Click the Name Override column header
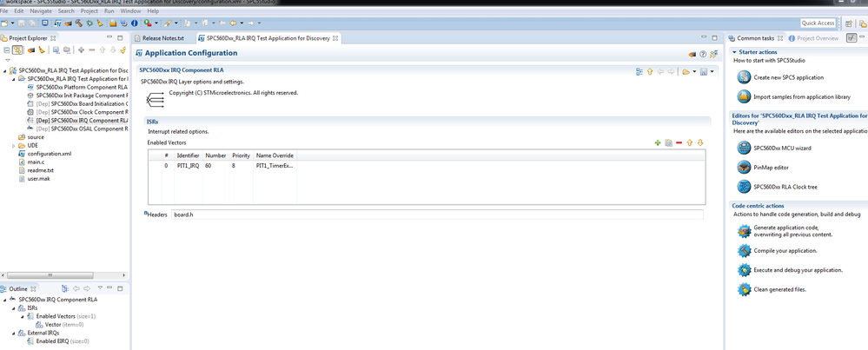This screenshot has height=350, width=868. (275, 156)
